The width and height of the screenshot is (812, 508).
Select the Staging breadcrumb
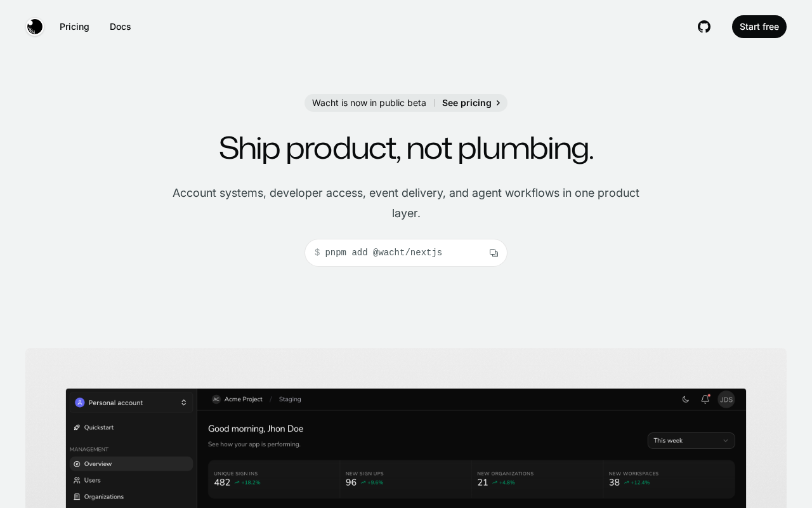pyautogui.click(x=290, y=399)
